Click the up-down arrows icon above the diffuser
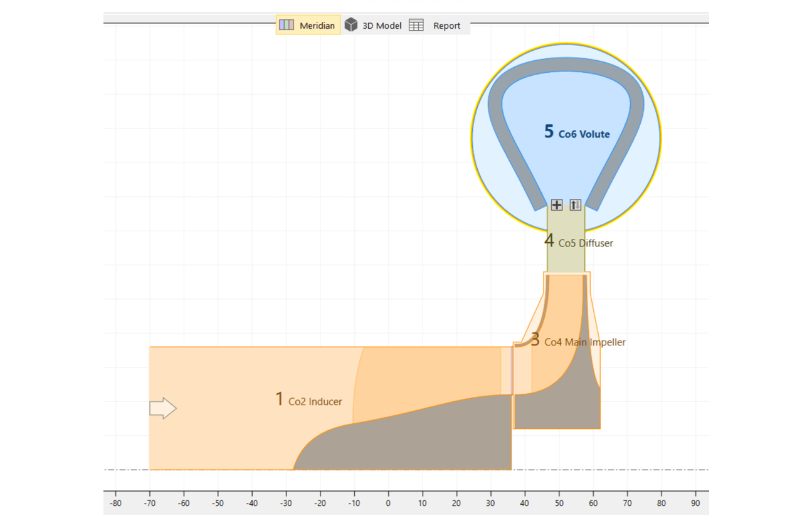The image size is (812, 528). tap(576, 204)
